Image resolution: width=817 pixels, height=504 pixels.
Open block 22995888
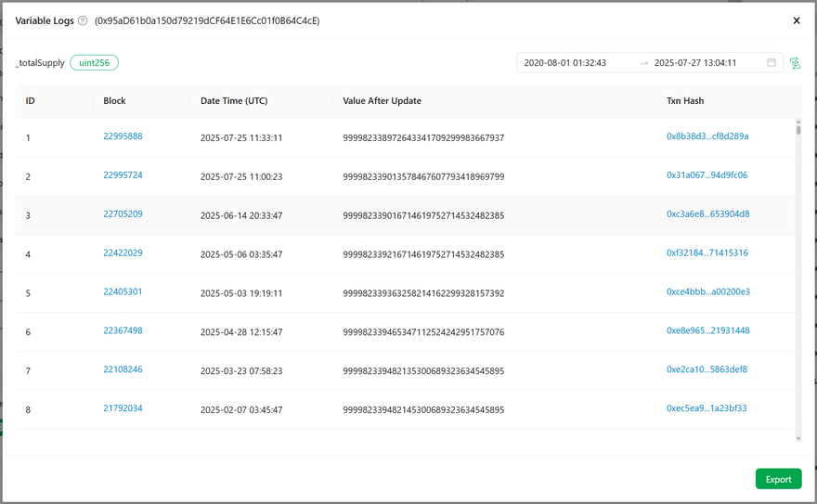(x=123, y=136)
